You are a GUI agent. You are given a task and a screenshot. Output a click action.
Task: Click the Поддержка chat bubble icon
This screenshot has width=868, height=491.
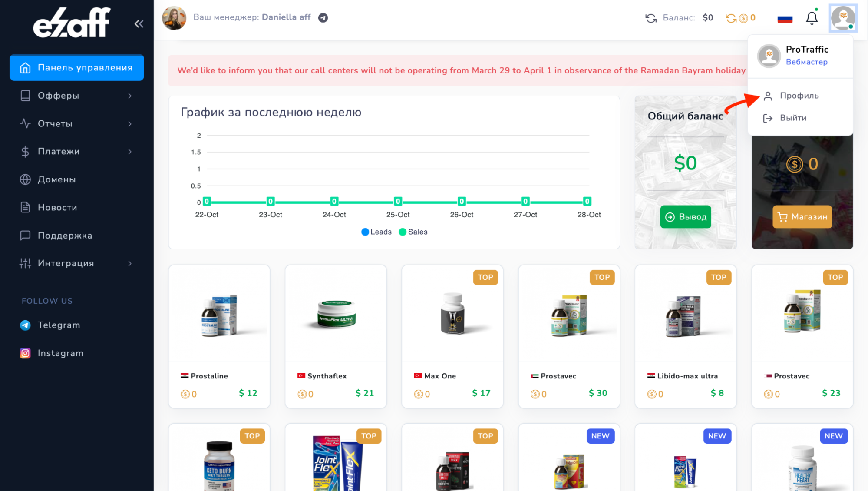[25, 236]
